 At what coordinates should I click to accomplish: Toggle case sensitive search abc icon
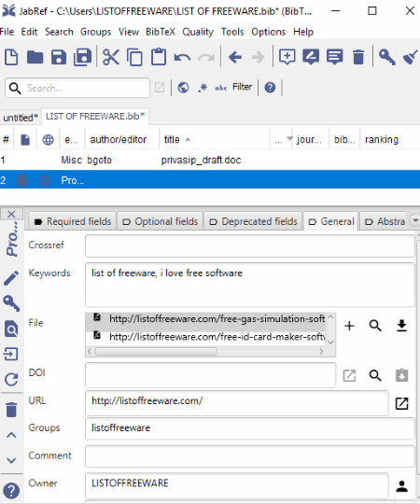(221, 88)
